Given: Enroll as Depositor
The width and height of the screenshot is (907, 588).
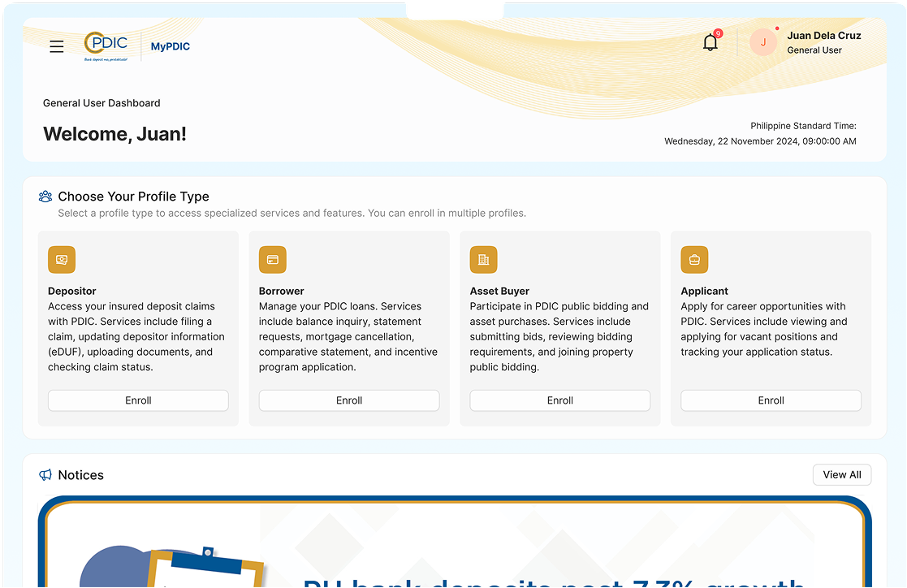Looking at the screenshot, I should [138, 400].
